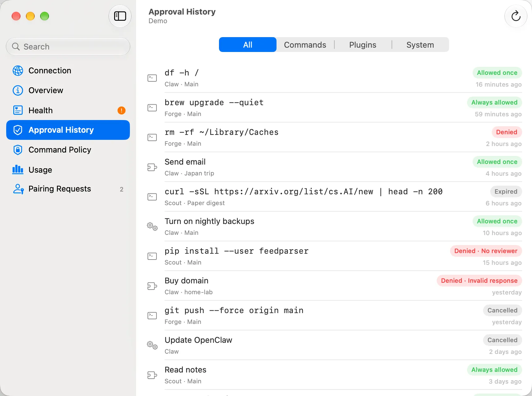Screen dimensions: 532x396
Task: Click the Approval History shield icon
Action: (18, 130)
